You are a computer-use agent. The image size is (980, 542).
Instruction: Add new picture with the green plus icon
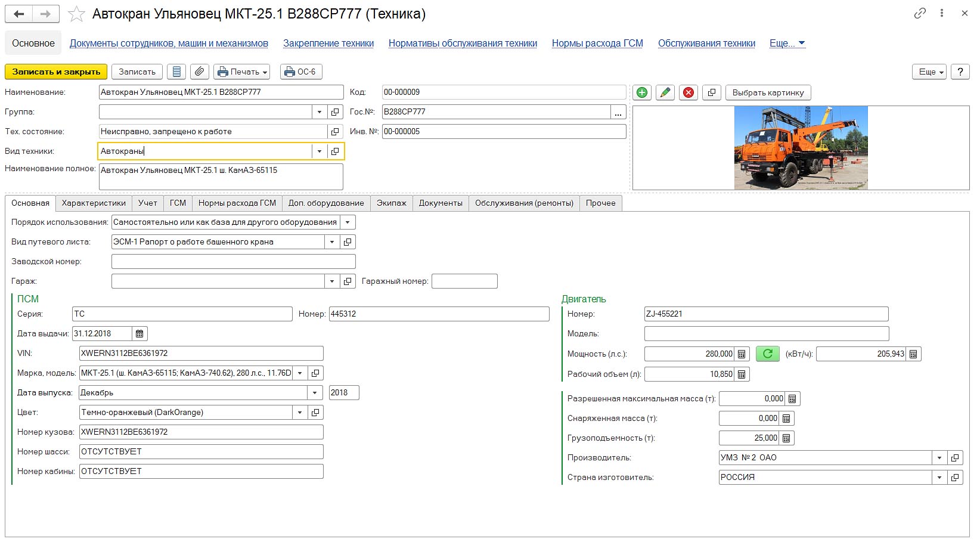point(642,92)
